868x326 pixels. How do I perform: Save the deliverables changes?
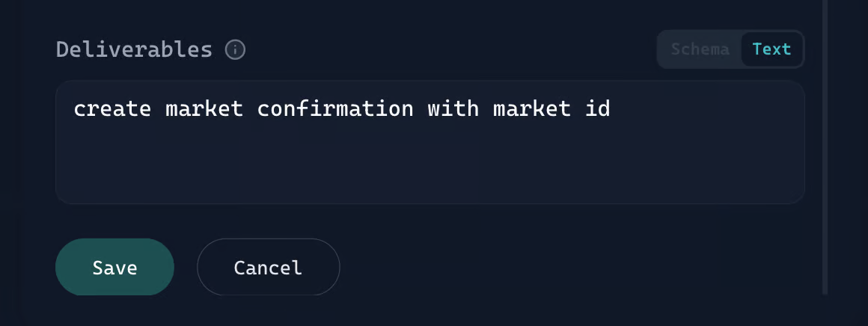114,267
